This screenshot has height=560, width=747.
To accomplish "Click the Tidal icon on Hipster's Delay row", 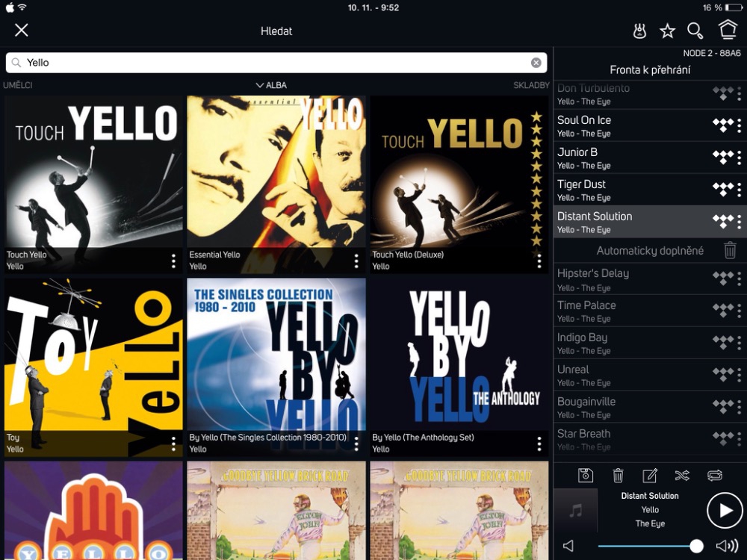I will tap(722, 279).
